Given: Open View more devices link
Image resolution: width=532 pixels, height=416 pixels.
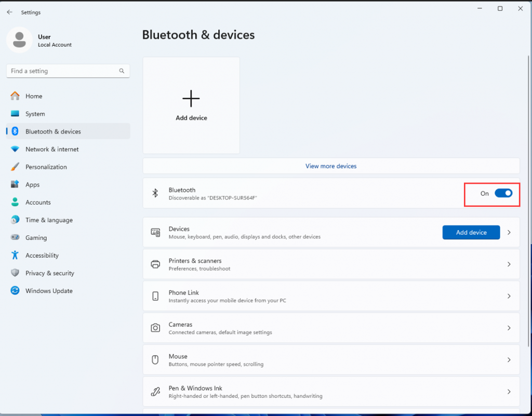Looking at the screenshot, I should pyautogui.click(x=331, y=166).
